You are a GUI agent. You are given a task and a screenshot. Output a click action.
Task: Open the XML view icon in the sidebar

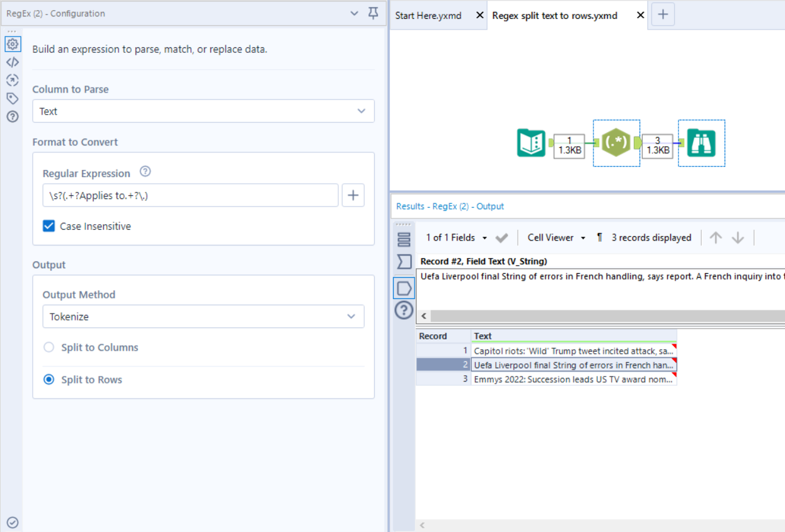[13, 62]
